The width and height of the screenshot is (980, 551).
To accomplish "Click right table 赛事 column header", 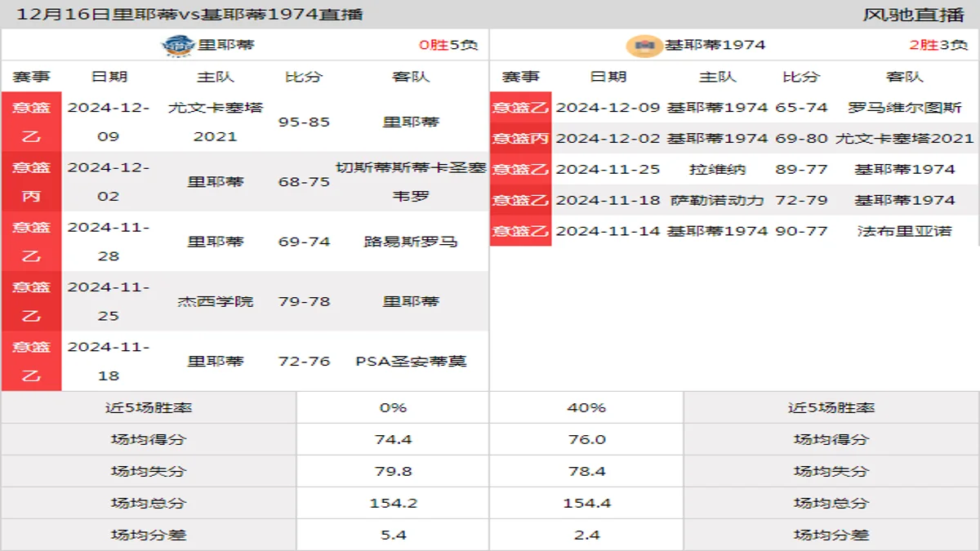I will pyautogui.click(x=521, y=77).
